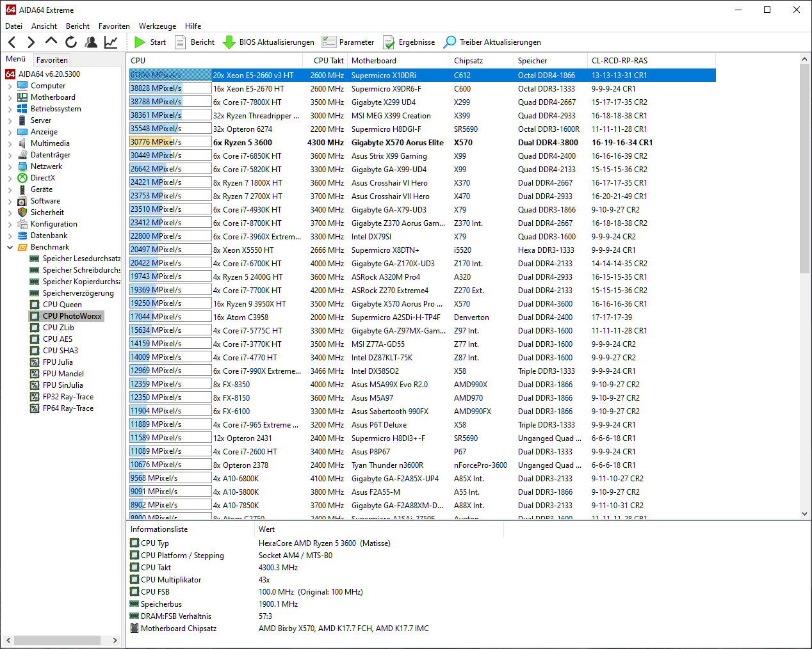This screenshot has height=649, width=812.
Task: Collapse the Benchmark tree node
Action: [10, 247]
